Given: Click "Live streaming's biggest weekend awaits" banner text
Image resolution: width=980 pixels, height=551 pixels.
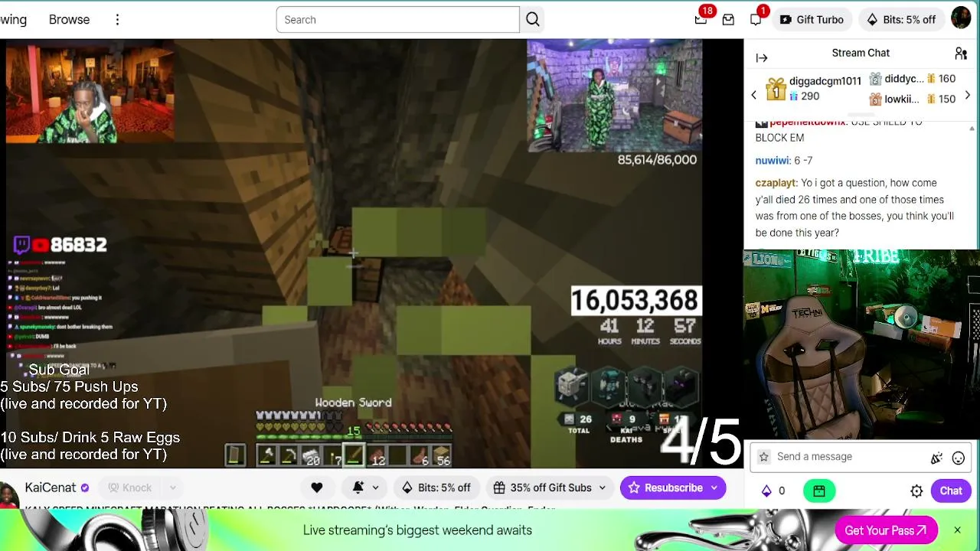Looking at the screenshot, I should click(x=417, y=530).
